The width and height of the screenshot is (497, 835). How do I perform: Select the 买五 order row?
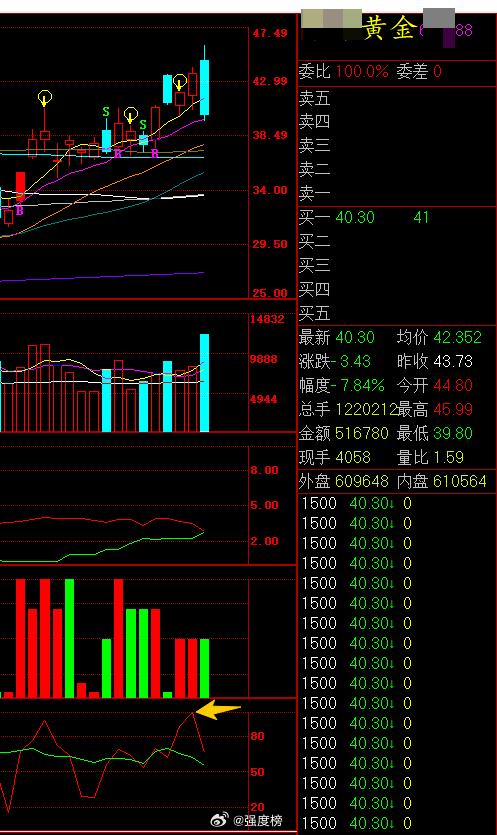point(397,313)
